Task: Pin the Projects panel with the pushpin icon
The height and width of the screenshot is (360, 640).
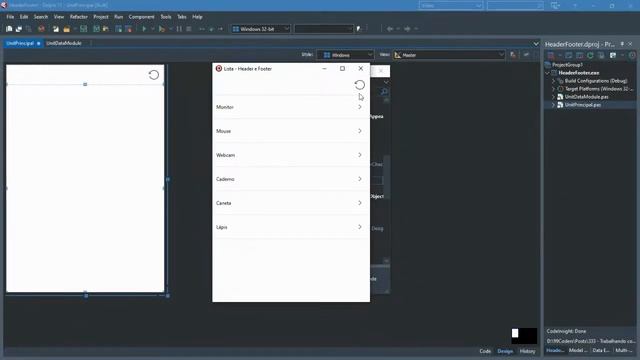Action: 622,44
